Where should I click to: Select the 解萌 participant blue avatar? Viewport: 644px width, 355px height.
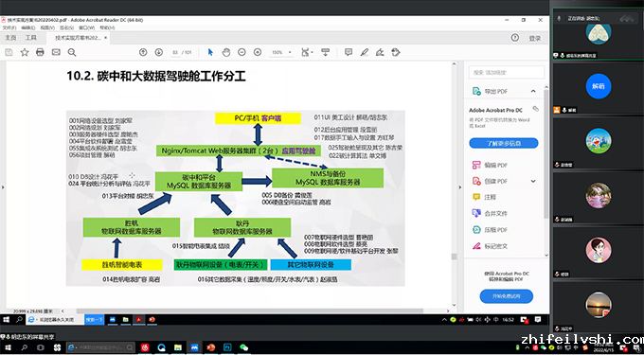pyautogui.click(x=599, y=86)
